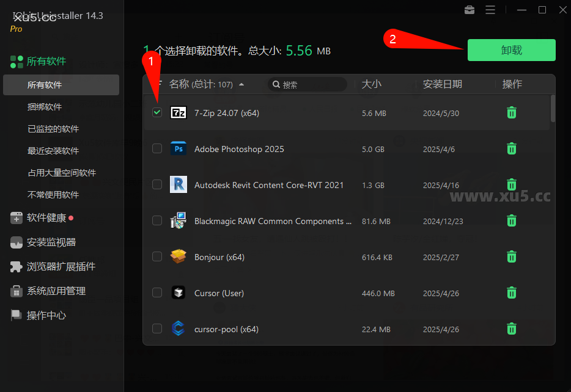Open the hamburger menu
571x392 pixels.
pos(491,10)
